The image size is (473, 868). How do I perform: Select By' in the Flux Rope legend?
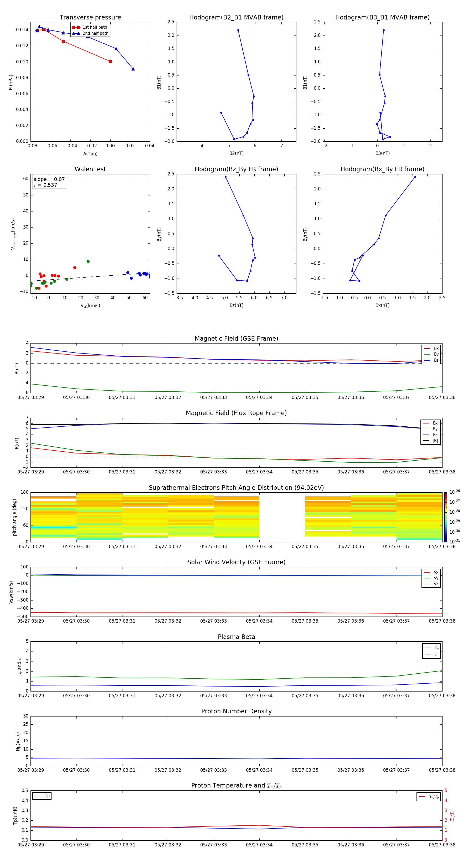(431, 429)
